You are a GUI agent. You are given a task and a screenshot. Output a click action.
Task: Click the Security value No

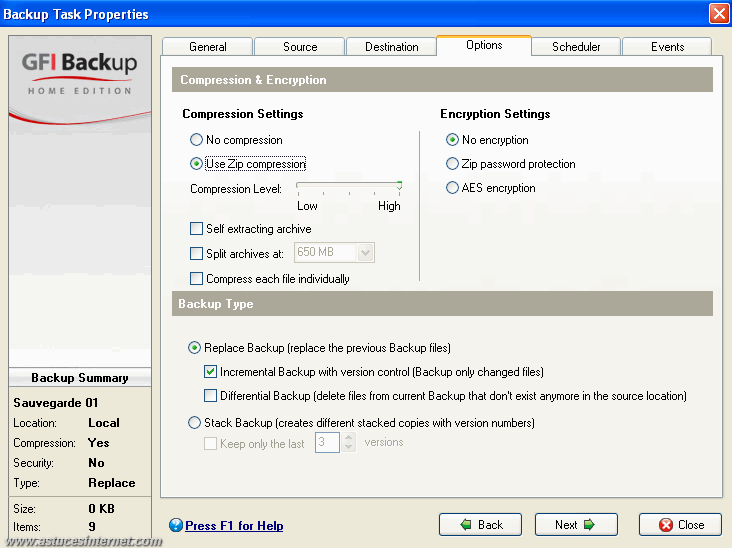coord(96,463)
